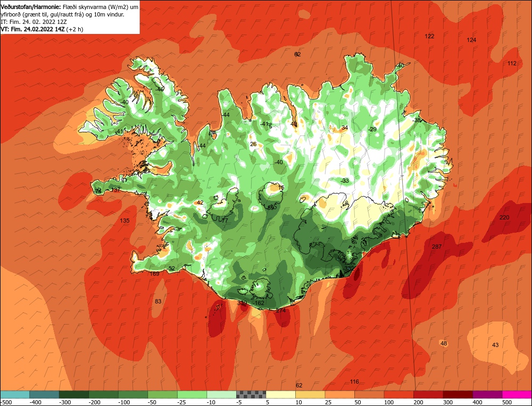Image resolution: width=532 pixels, height=406 pixels.
Task: Select the magenta legend swatch right of 500
Action: pyautogui.click(x=517, y=394)
